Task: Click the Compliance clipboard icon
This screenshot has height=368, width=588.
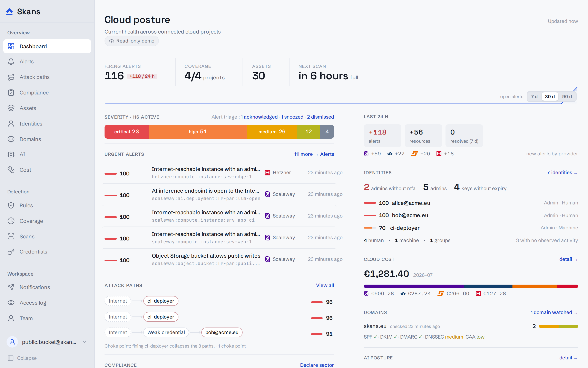Action: click(x=11, y=92)
